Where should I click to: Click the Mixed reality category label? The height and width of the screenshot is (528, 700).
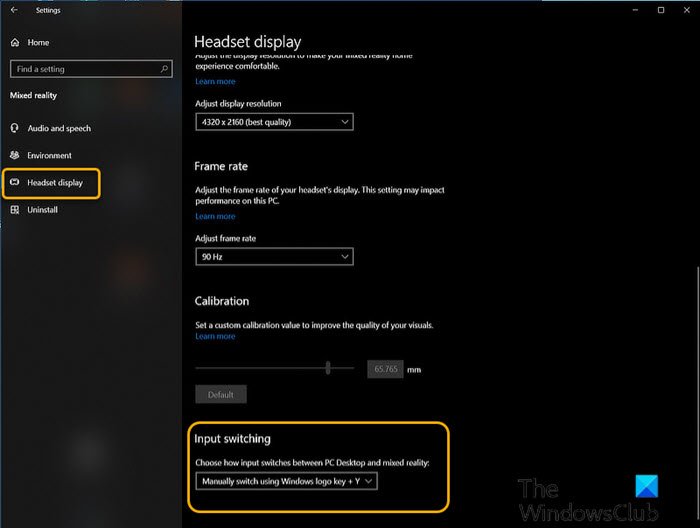click(x=33, y=95)
